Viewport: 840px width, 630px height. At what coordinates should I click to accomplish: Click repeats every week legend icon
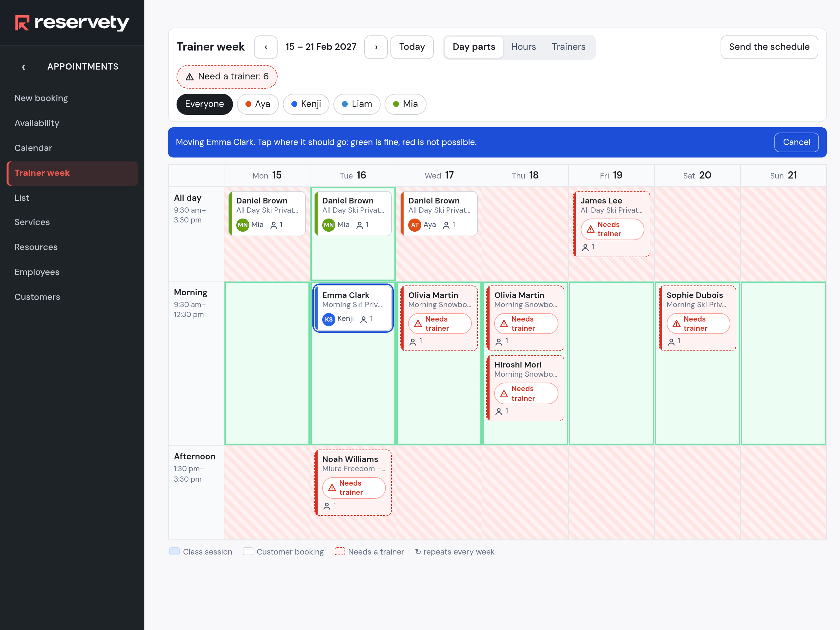[x=418, y=552]
